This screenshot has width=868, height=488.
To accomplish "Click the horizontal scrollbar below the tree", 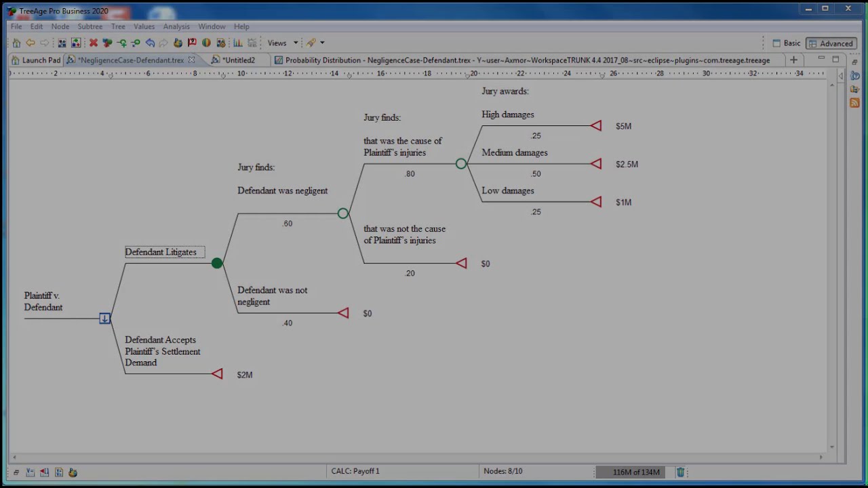I will click(x=417, y=457).
